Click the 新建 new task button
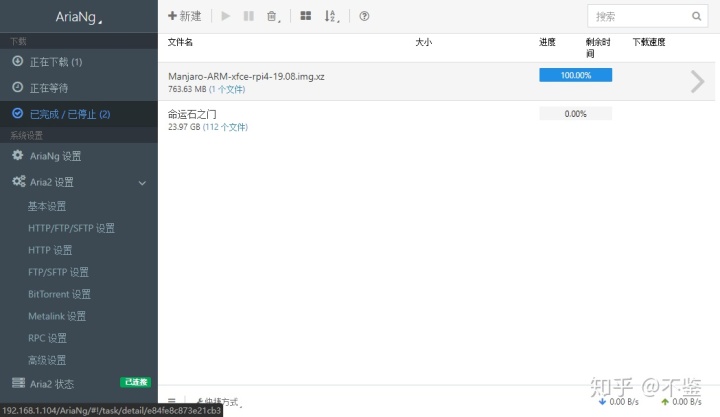Image resolution: width=720 pixels, height=417 pixels. point(185,16)
